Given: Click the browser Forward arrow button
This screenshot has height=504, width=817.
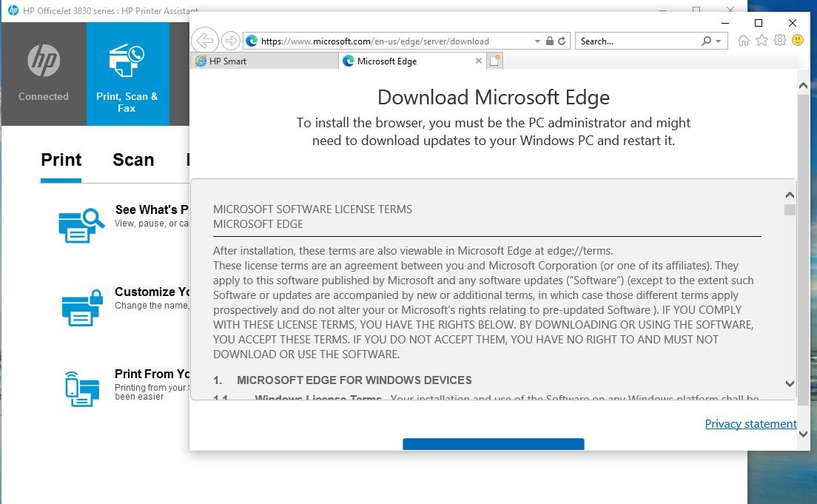Looking at the screenshot, I should [230, 41].
